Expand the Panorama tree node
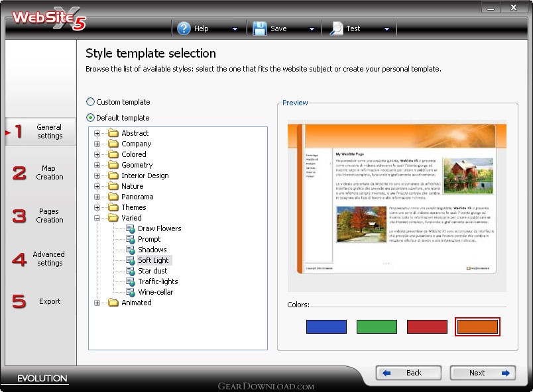This screenshot has height=392, width=533. [x=97, y=197]
